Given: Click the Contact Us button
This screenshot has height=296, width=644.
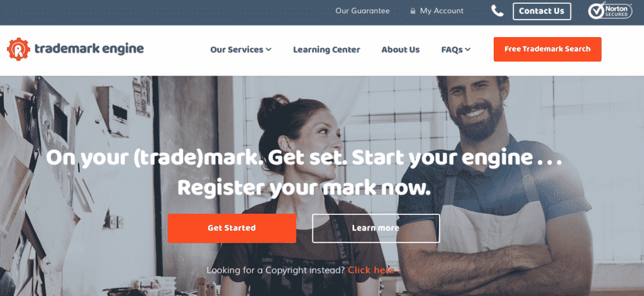Looking at the screenshot, I should [541, 11].
